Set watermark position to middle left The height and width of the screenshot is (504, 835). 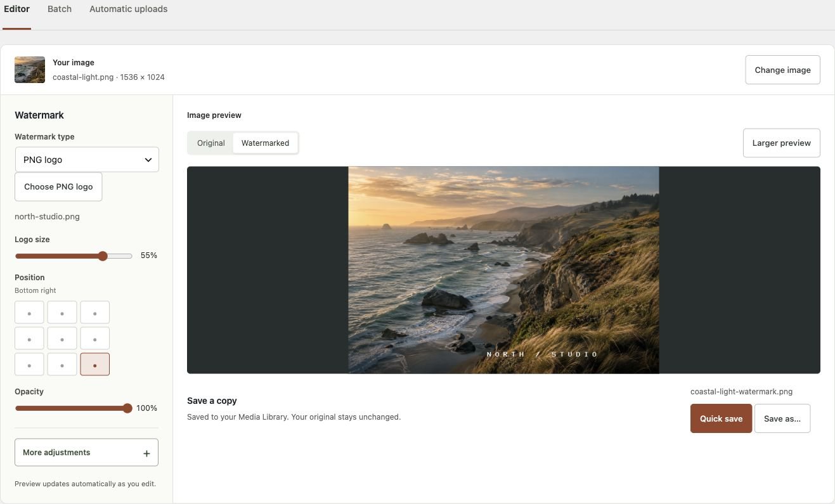pos(29,339)
